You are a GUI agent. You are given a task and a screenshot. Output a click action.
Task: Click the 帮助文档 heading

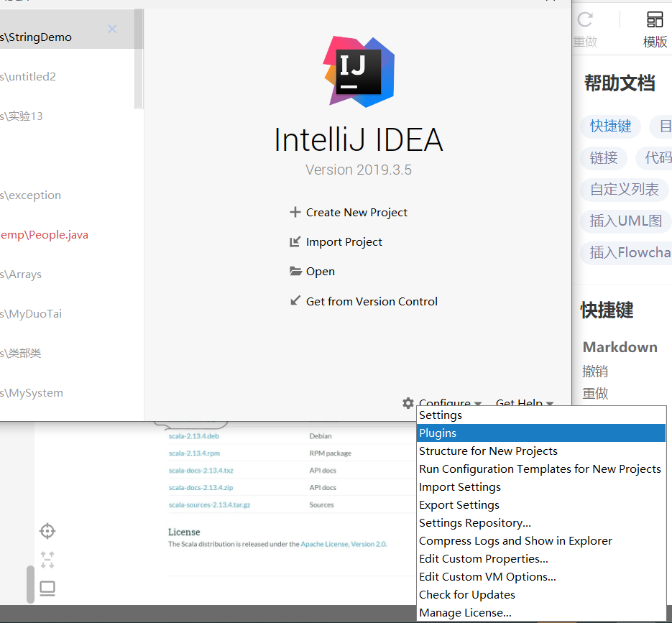(620, 83)
